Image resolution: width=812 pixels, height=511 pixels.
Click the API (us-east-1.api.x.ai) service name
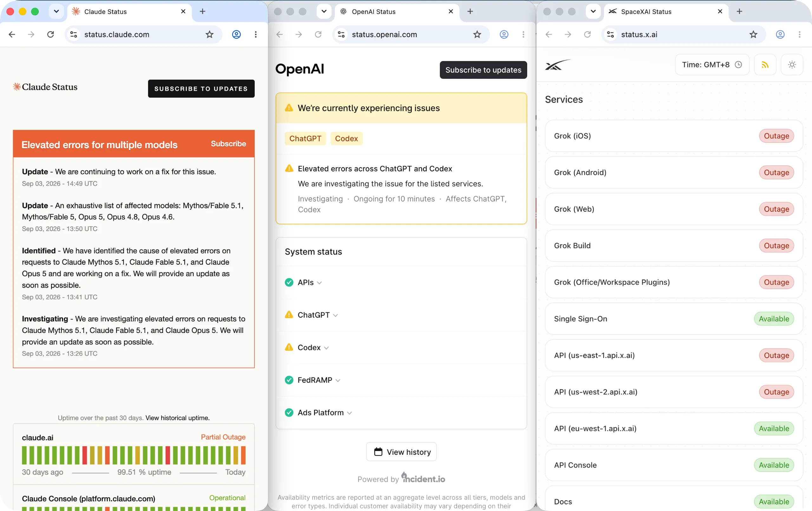[x=594, y=355]
